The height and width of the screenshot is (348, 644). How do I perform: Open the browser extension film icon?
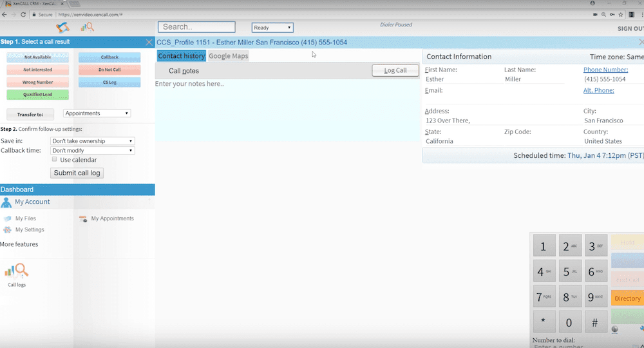(x=632, y=14)
